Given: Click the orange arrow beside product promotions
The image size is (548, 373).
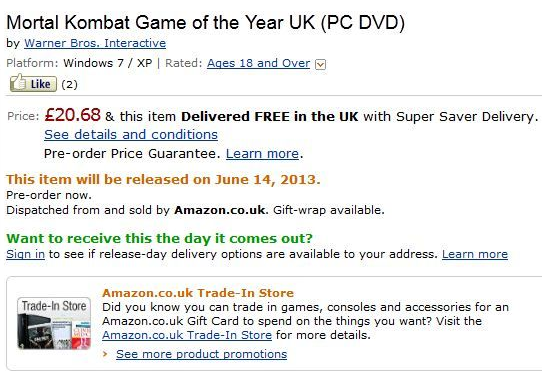Looking at the screenshot, I should click(105, 354).
